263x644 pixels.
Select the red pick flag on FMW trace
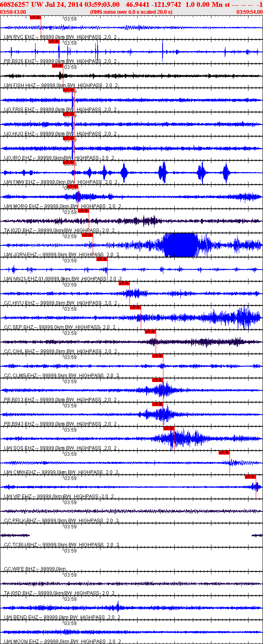tap(69, 162)
